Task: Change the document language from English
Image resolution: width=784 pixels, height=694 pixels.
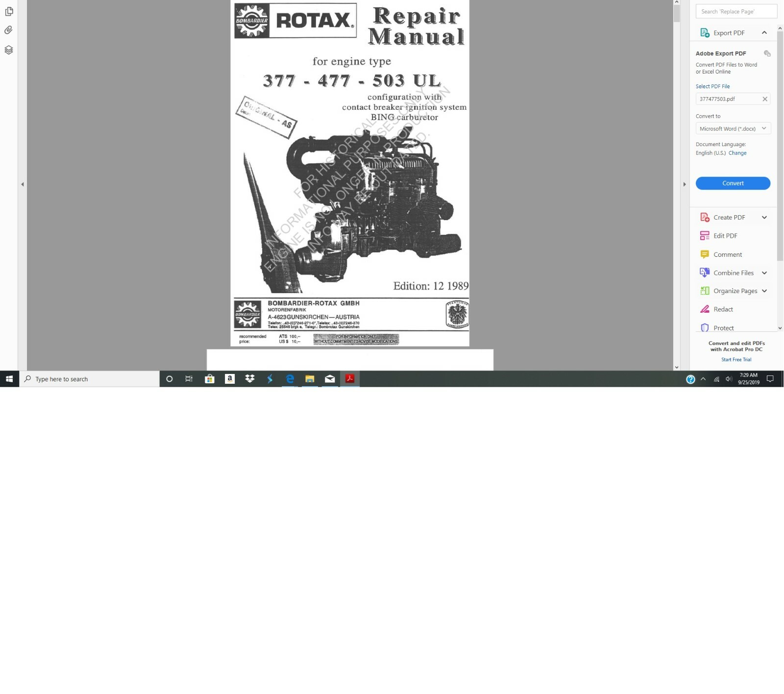Action: [x=738, y=152]
